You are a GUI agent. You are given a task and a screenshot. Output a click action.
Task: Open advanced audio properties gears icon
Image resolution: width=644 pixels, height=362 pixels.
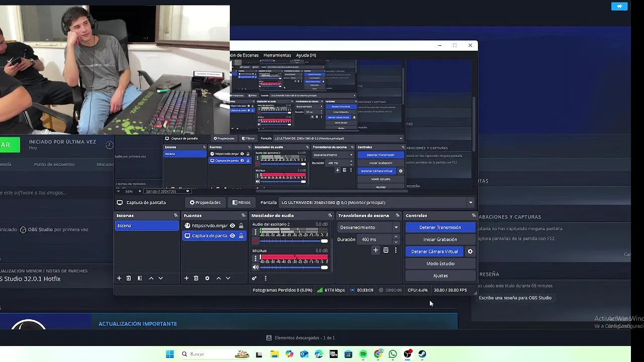(x=254, y=278)
